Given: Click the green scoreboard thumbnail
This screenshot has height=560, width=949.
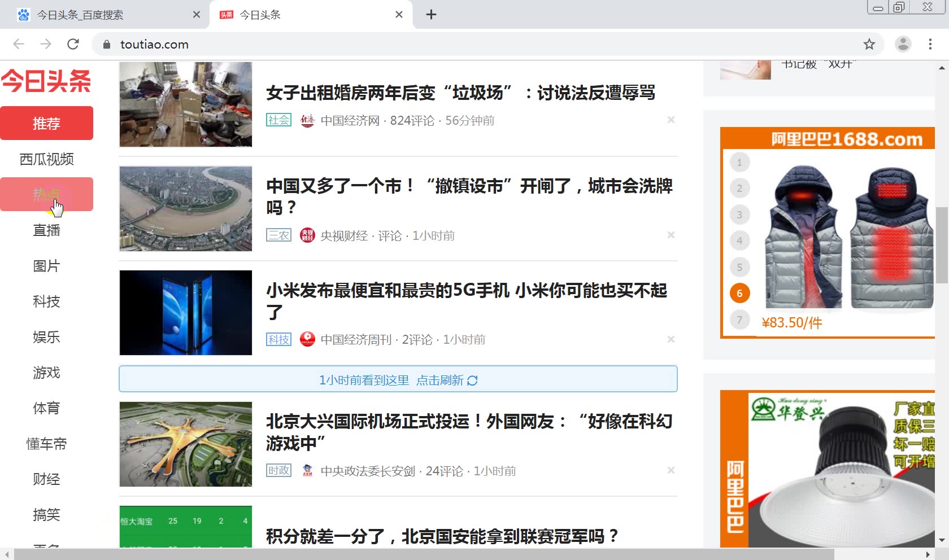Looking at the screenshot, I should [x=186, y=527].
